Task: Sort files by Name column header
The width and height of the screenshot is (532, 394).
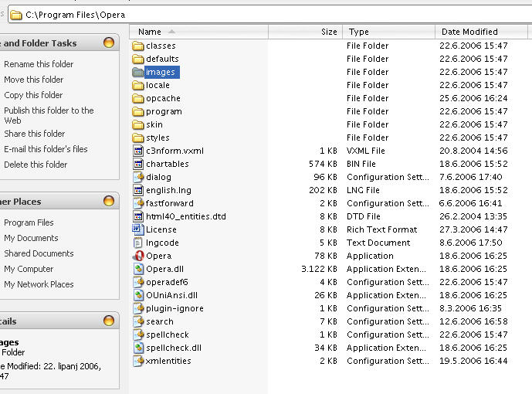Action: [150, 32]
